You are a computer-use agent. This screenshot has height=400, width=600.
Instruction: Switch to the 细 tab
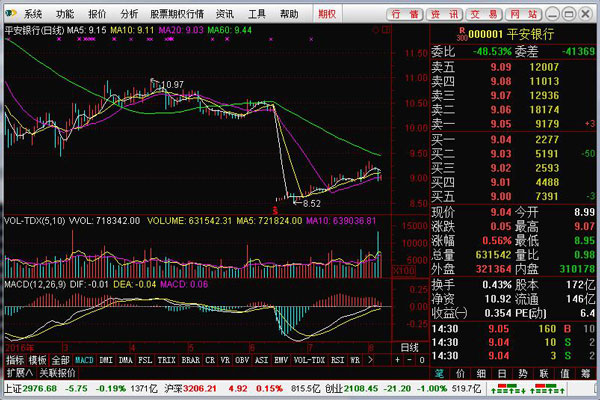[x=481, y=373]
